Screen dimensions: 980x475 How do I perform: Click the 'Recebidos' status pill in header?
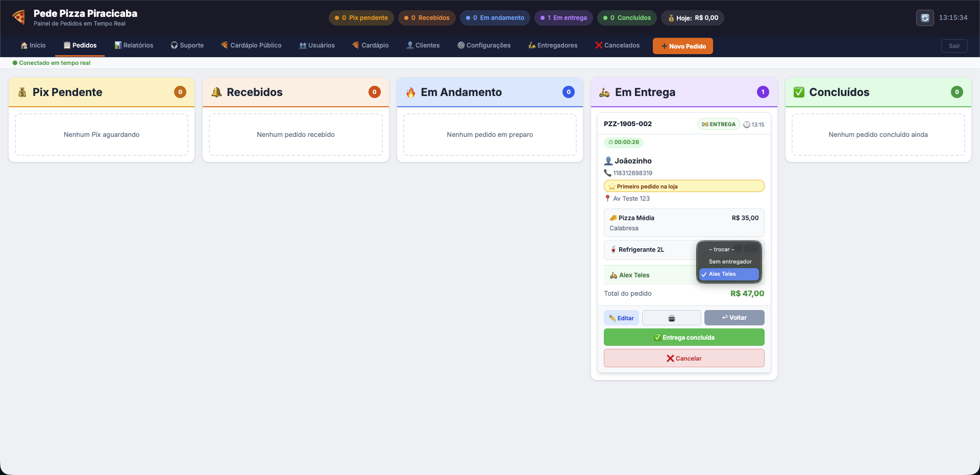point(427,18)
